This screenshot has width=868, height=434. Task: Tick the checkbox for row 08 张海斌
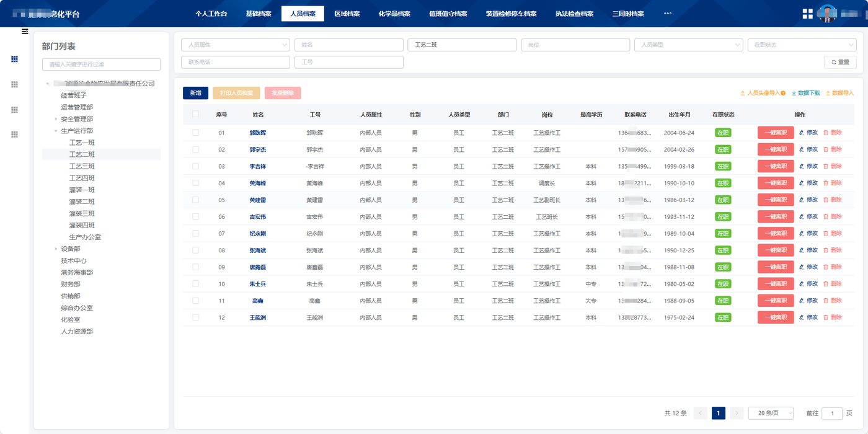click(196, 250)
